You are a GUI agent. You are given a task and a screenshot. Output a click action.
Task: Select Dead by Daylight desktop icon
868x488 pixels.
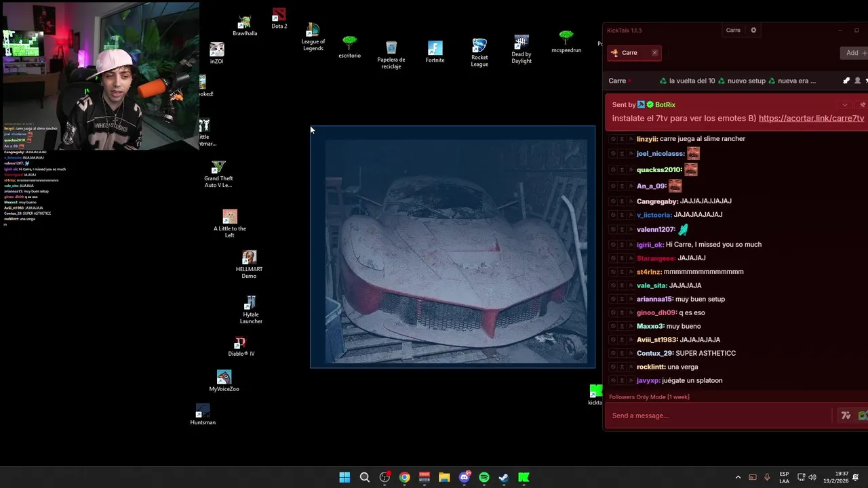[x=521, y=49]
